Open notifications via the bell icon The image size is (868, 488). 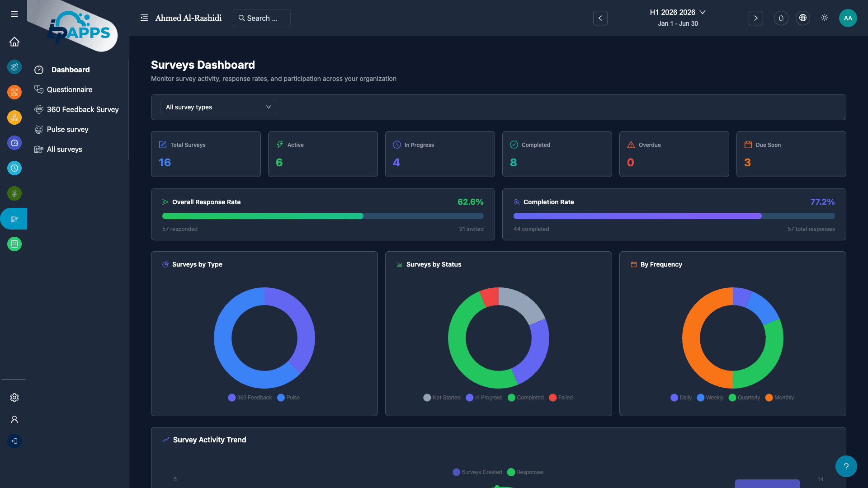coord(781,18)
